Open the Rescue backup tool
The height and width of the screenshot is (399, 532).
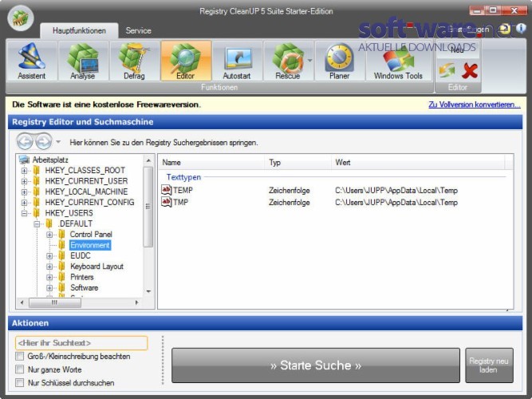(288, 61)
